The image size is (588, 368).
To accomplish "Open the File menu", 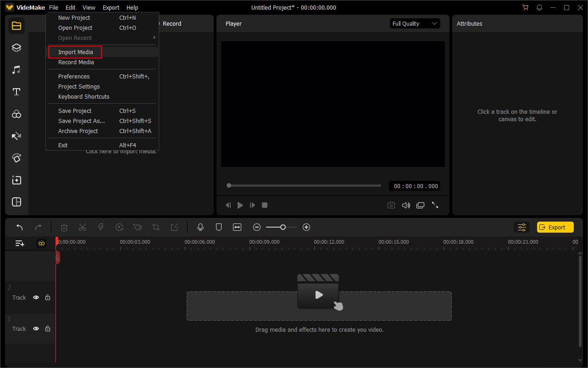I will [54, 7].
